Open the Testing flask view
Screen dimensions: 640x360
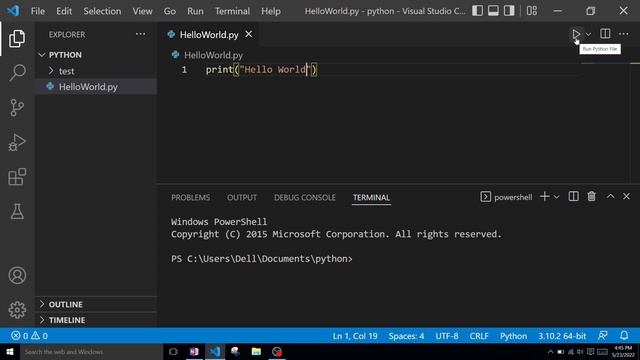pyautogui.click(x=17, y=211)
